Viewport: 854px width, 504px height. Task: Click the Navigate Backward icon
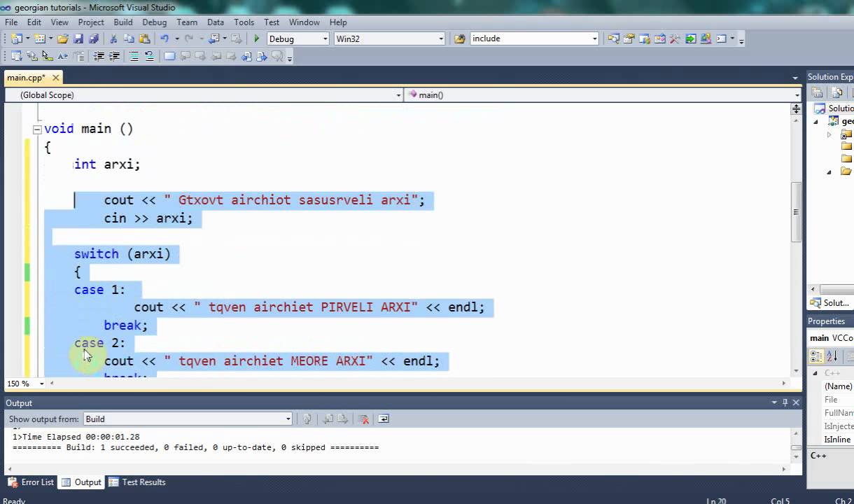pos(213,38)
